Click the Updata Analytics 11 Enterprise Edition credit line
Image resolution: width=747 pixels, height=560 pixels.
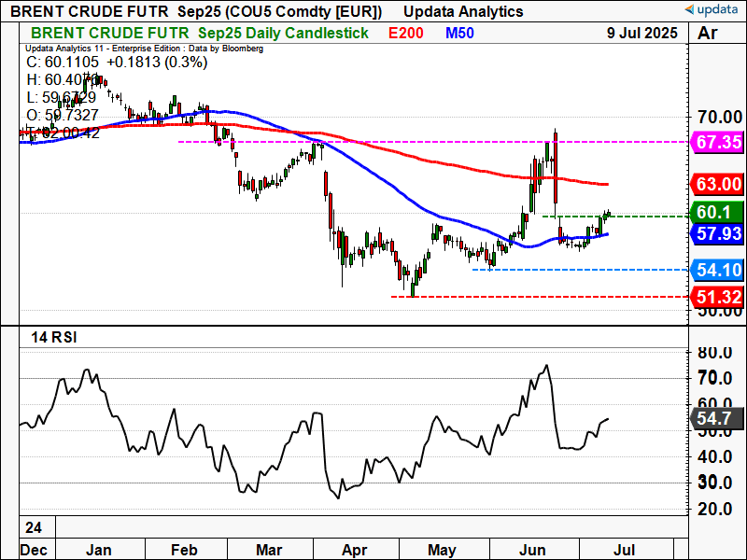(x=144, y=49)
